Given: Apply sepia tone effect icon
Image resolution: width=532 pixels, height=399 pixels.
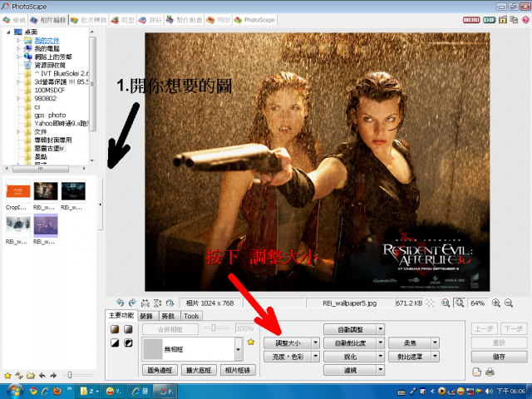Looking at the screenshot, I should 115,329.
